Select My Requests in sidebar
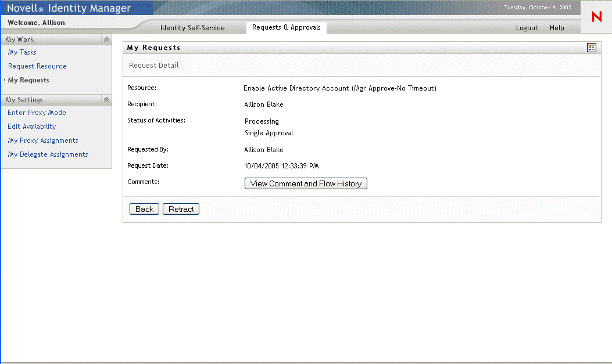 coord(28,80)
